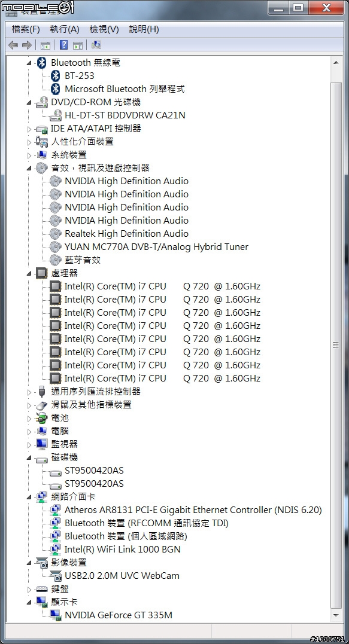Click the Forward arrow toolbar icon
Viewport: 349px width, 644px height.
pos(27,45)
